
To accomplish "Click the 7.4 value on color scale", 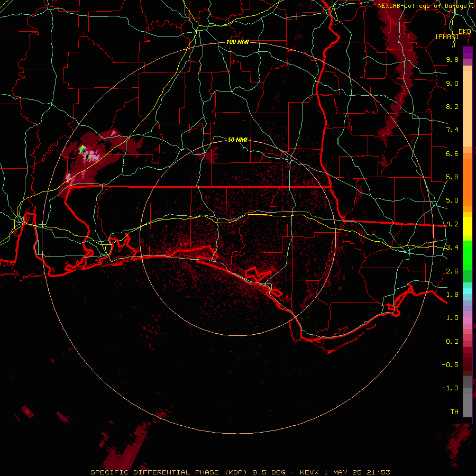I will [x=452, y=130].
